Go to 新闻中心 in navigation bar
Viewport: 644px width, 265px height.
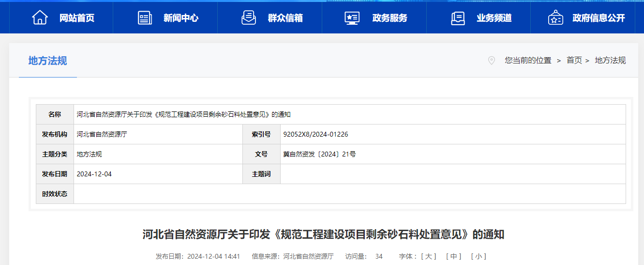pos(181,18)
